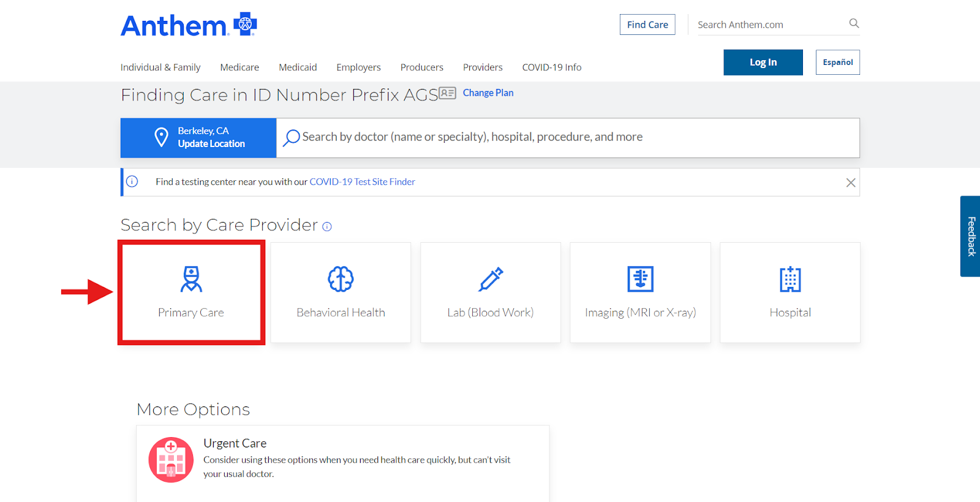Click the search magnifier in doctor search bar
This screenshot has width=980, height=502.
(x=292, y=138)
